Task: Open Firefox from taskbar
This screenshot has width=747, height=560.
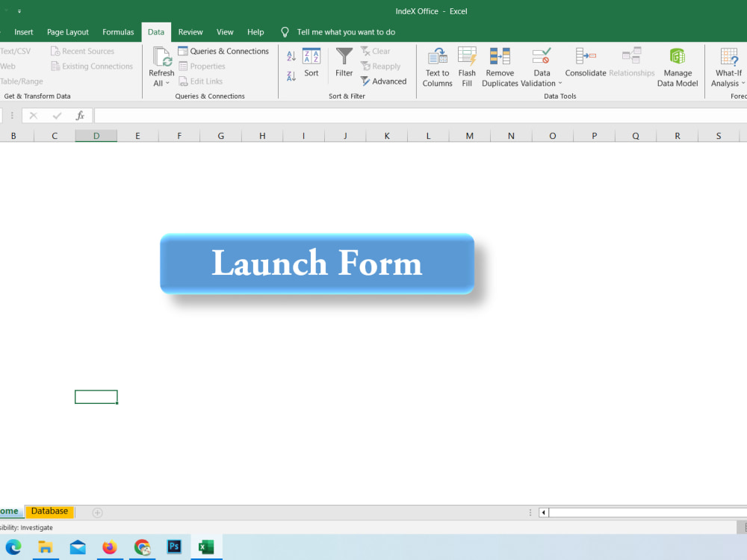Action: pos(110,547)
